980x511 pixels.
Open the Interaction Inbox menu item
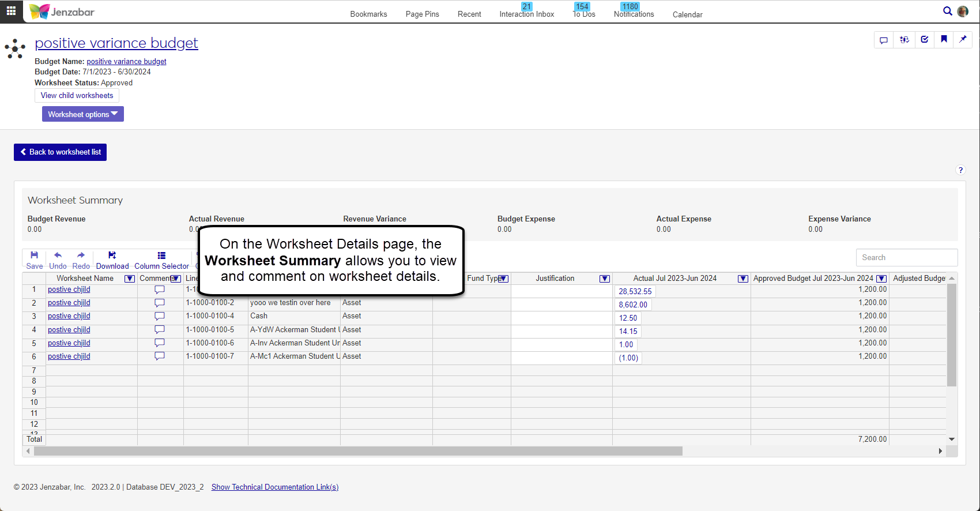pos(526,14)
